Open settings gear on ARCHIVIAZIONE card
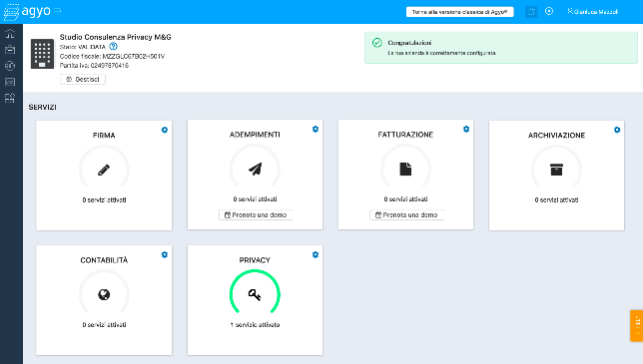 [617, 130]
